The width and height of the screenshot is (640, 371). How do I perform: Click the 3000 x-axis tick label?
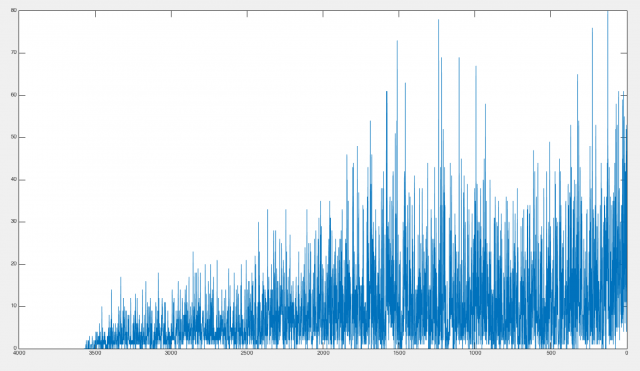[x=171, y=353]
